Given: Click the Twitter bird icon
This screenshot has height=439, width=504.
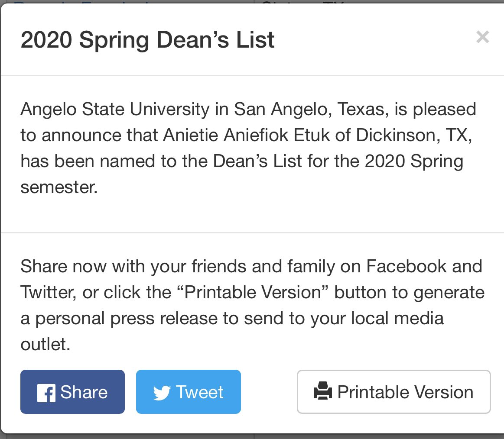Looking at the screenshot, I should (x=162, y=393).
